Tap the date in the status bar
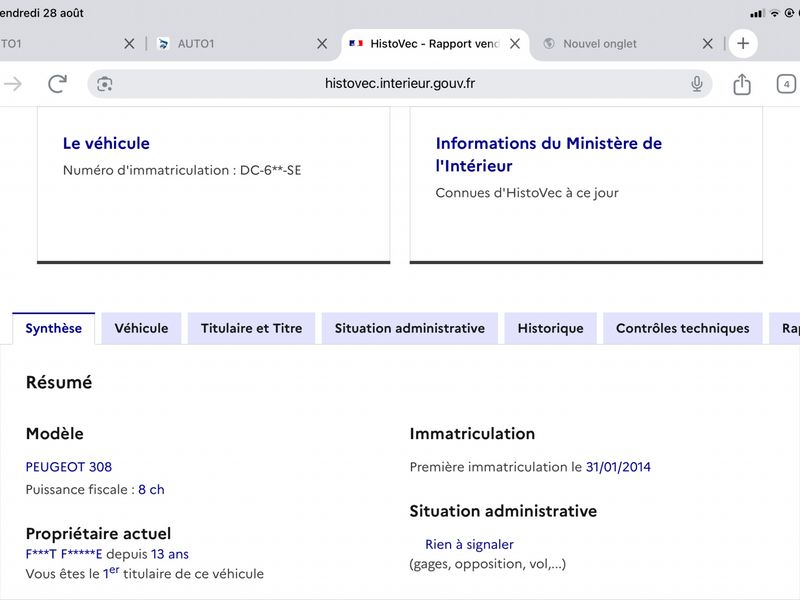The image size is (800, 600). click(41, 13)
